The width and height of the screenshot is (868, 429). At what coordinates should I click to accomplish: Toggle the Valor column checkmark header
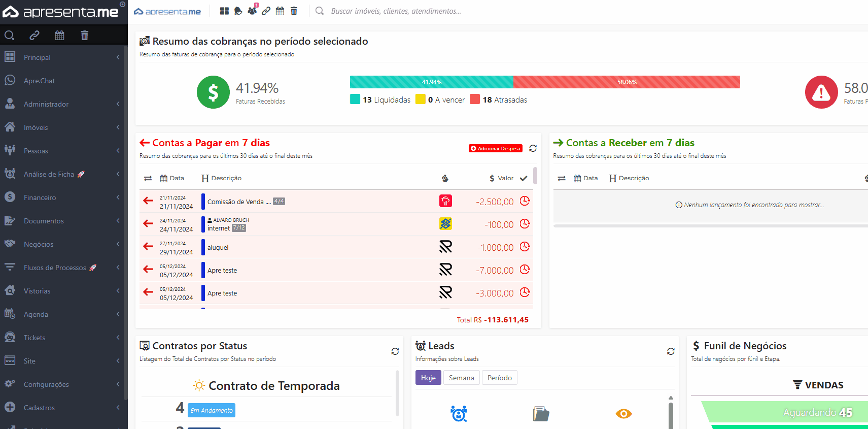pos(524,178)
